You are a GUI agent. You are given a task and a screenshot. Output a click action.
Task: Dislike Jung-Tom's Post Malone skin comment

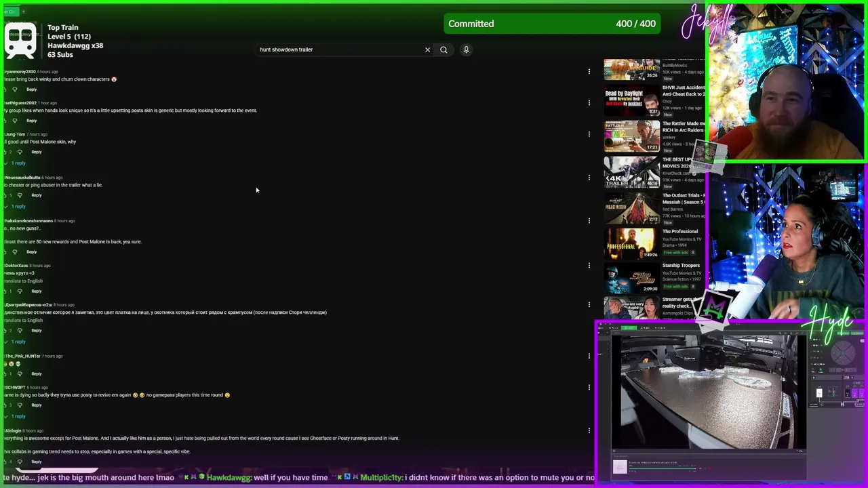pos(20,152)
